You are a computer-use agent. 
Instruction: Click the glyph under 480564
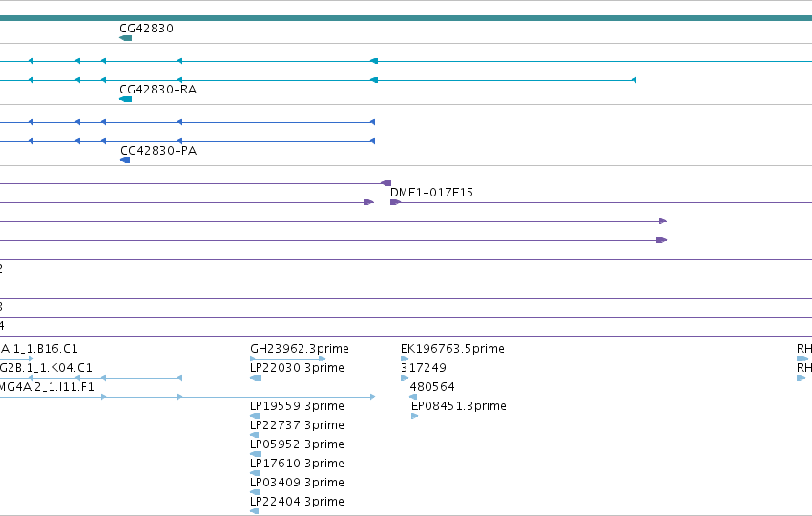(413, 397)
